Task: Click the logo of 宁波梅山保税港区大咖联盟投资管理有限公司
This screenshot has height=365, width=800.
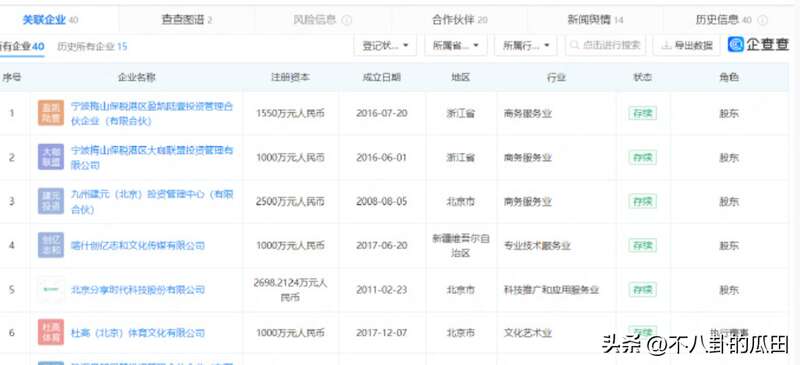Action: [51, 157]
